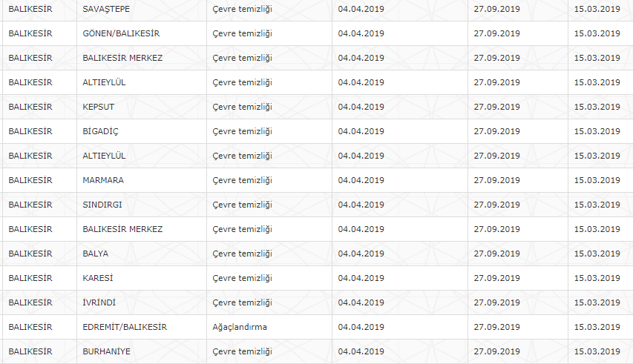This screenshot has width=633, height=364.
Task: Select the BİGADİÇ district cell
Action: click(x=100, y=131)
